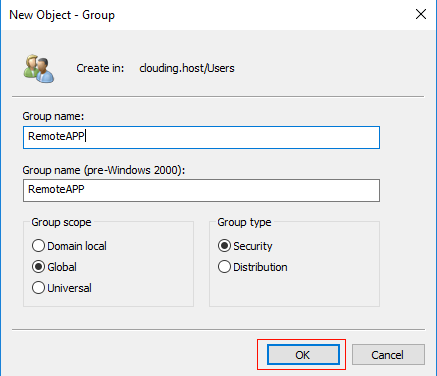Screen dimensions: 437x376
Task: Set group type to Security
Action: point(245,246)
